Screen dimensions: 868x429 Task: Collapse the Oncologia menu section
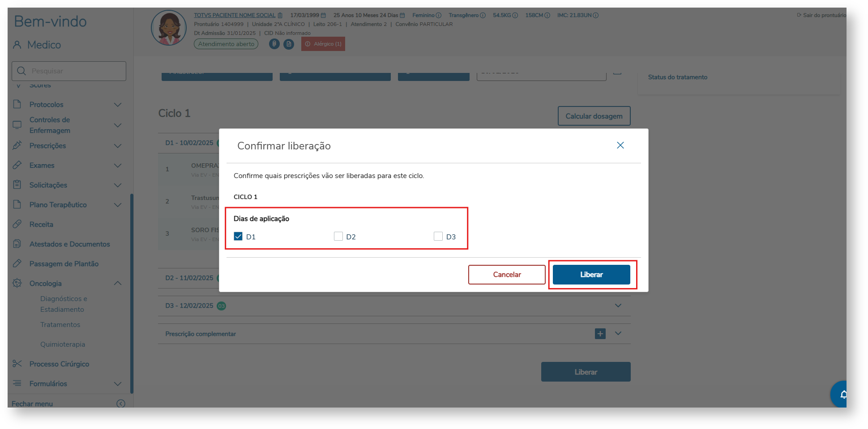pyautogui.click(x=118, y=283)
